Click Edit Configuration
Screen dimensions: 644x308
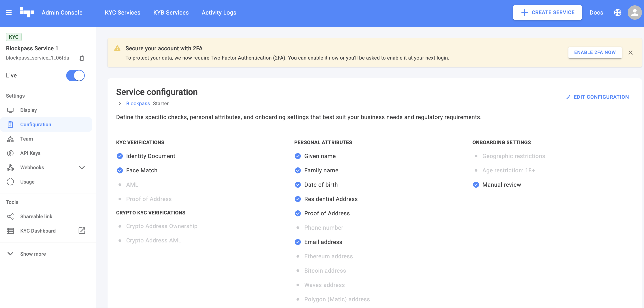597,97
